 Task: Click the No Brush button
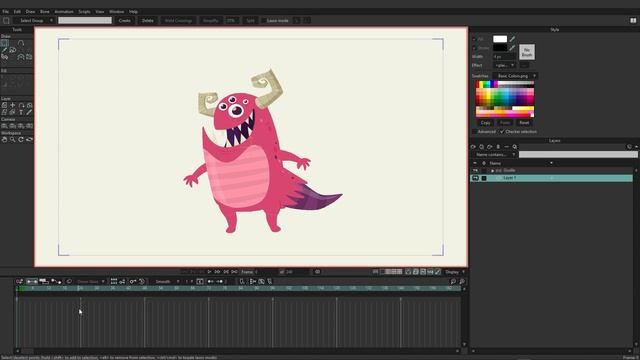[527, 52]
